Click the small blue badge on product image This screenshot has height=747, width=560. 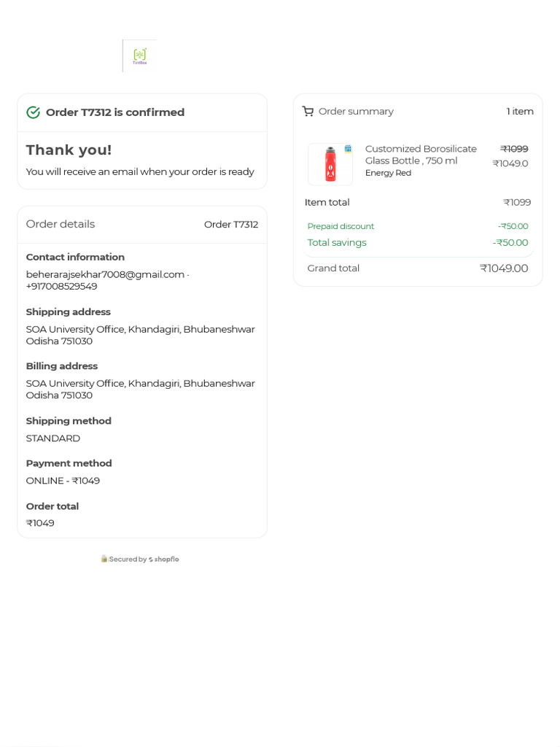click(348, 149)
